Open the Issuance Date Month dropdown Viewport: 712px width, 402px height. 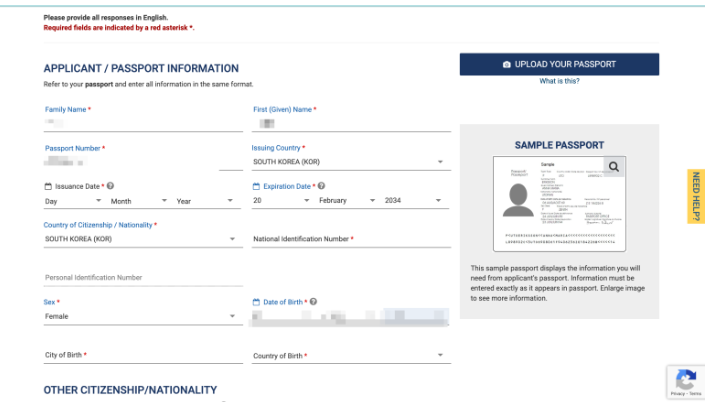[139, 201]
